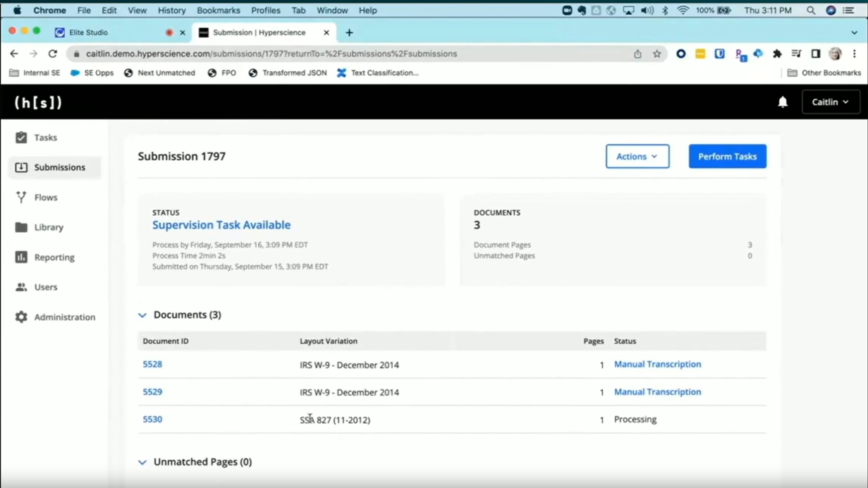Image resolution: width=868 pixels, height=488 pixels.
Task: Go to Flows in sidebar
Action: (45, 197)
